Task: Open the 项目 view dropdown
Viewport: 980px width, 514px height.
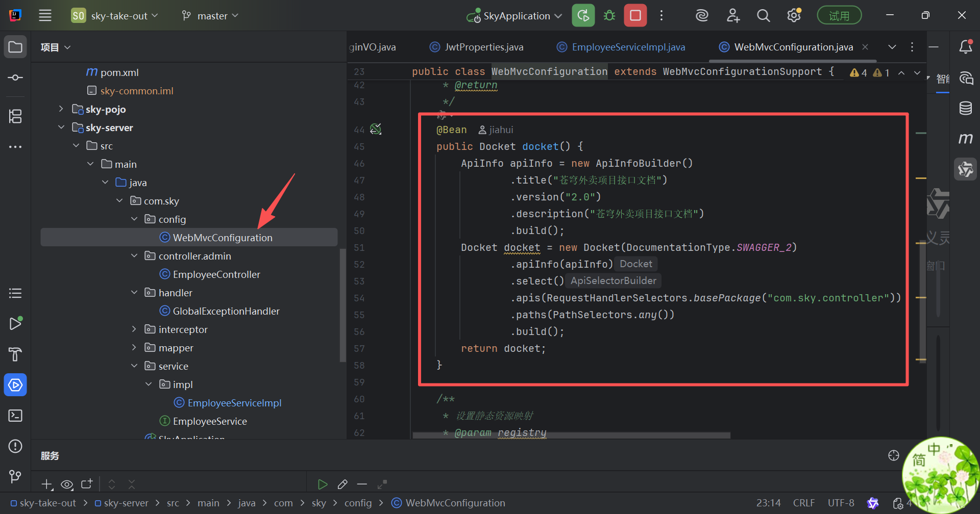Action: coord(56,47)
